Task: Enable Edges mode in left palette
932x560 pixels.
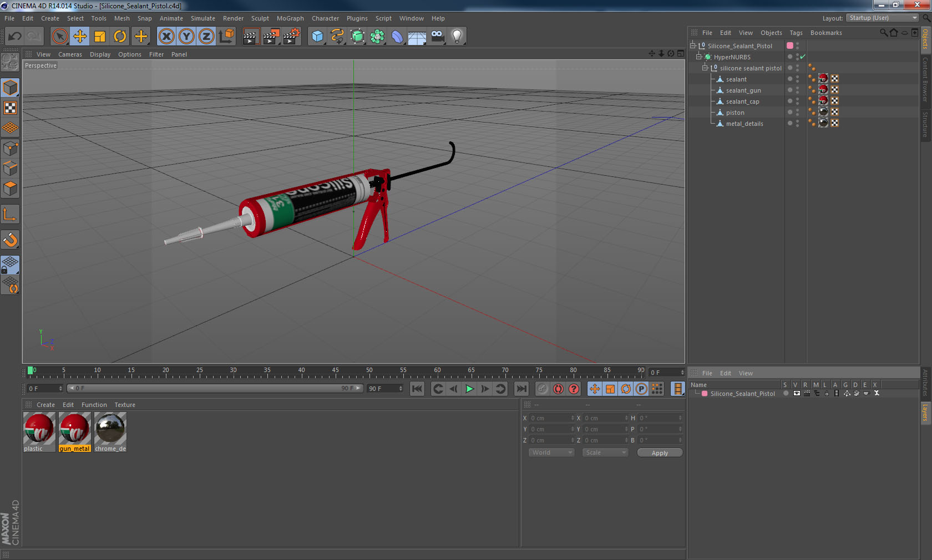Action: (x=10, y=168)
